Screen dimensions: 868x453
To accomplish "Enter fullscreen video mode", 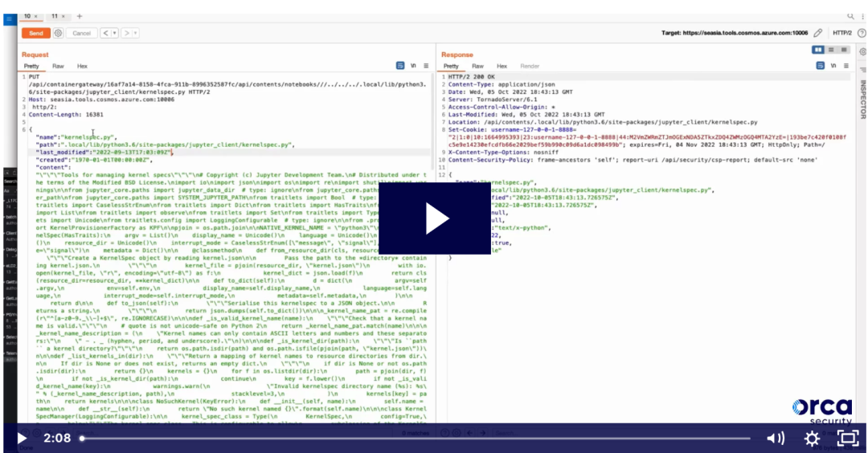I will click(x=848, y=439).
